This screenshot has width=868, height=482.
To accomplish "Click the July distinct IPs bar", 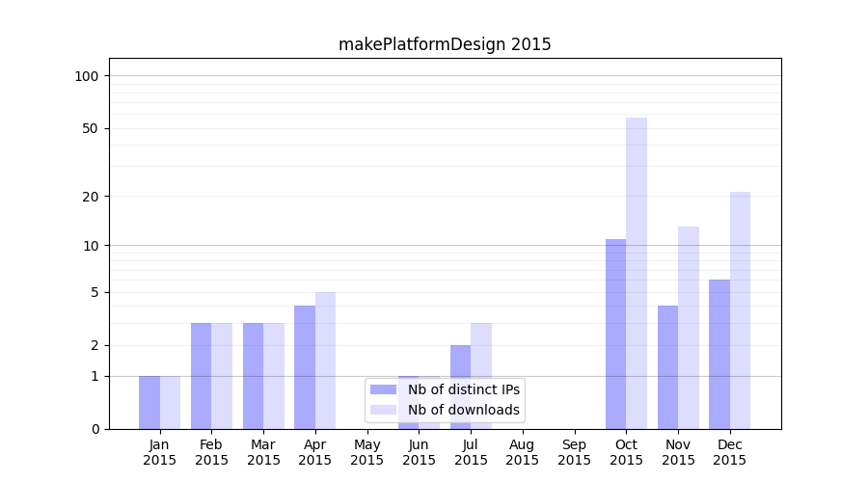I will coord(460,387).
